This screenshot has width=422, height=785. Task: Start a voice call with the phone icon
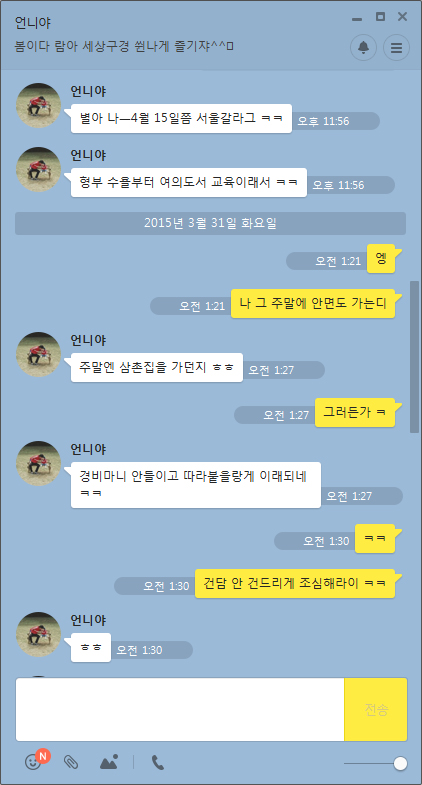click(158, 762)
